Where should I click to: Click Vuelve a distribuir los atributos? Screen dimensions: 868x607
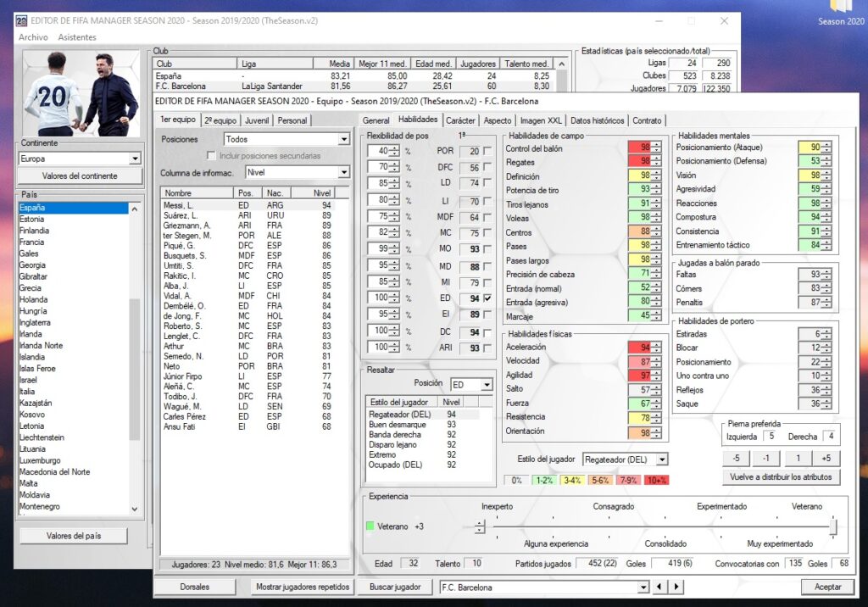[781, 476]
